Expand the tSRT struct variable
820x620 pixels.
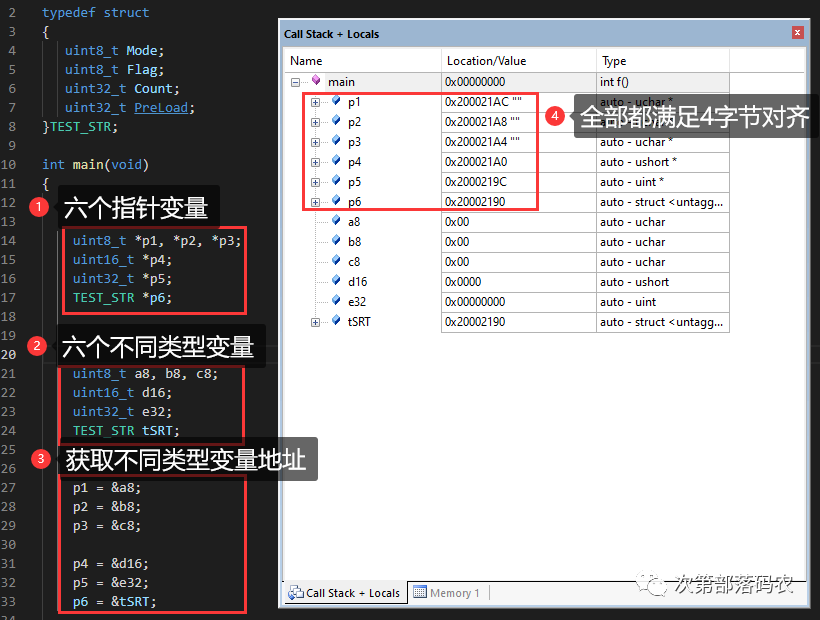coord(315,323)
